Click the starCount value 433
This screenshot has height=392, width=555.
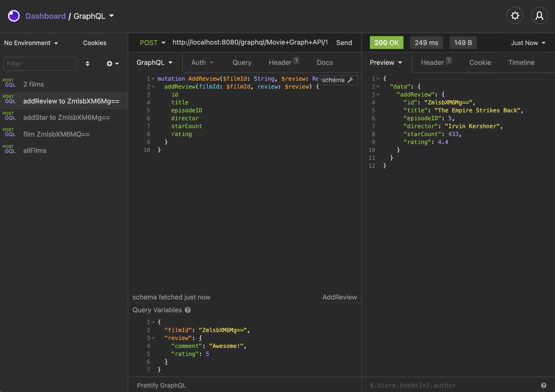point(453,134)
